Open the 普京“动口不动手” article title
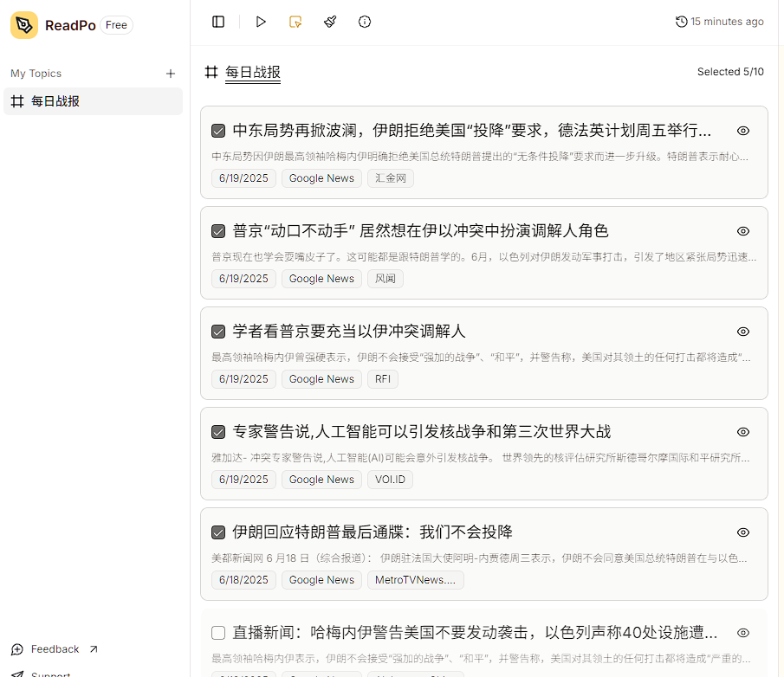The height and width of the screenshot is (677, 784). [x=420, y=231]
